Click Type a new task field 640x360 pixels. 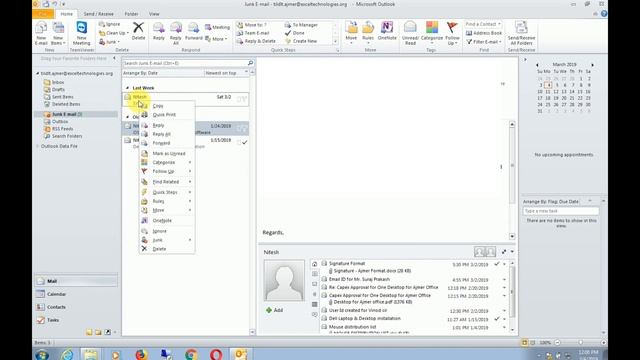point(561,211)
